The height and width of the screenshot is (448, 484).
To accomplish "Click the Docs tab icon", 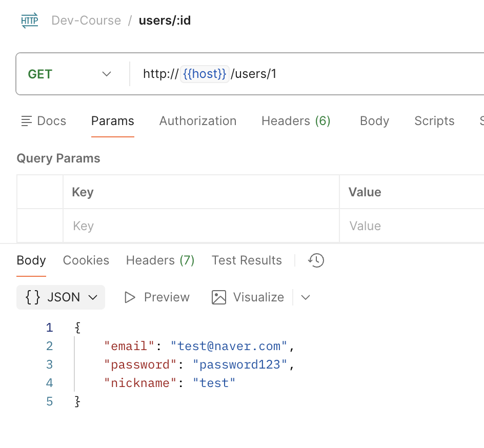I will (x=26, y=121).
